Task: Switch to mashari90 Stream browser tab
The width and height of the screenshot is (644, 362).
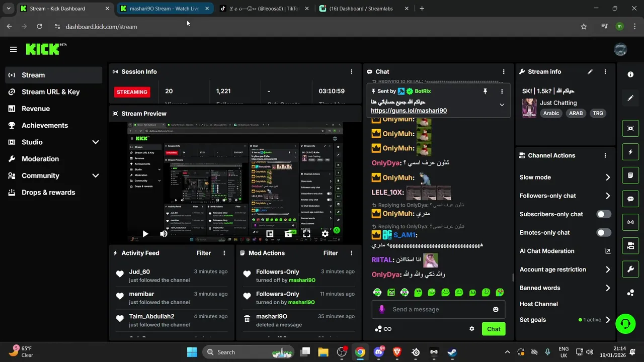Action: [165, 9]
